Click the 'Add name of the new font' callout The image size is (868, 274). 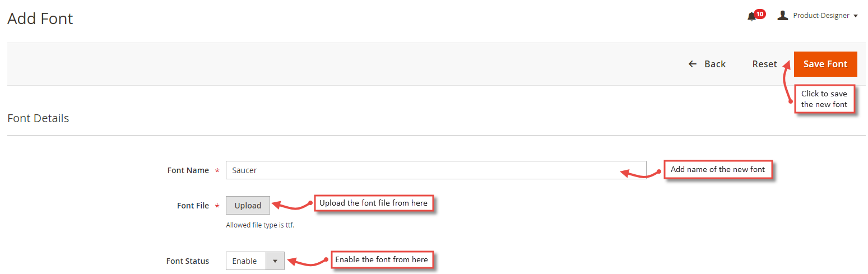tap(718, 169)
